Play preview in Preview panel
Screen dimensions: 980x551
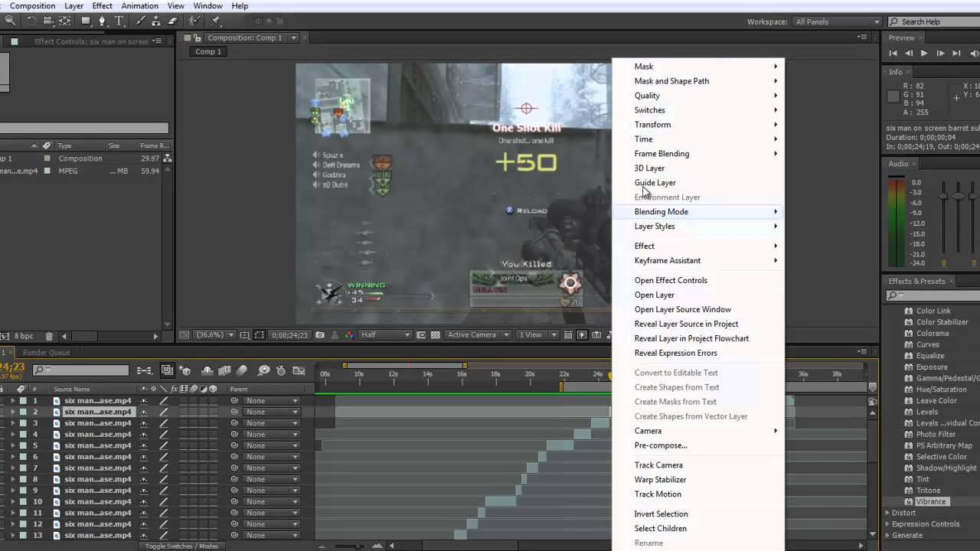pyautogui.click(x=924, y=53)
